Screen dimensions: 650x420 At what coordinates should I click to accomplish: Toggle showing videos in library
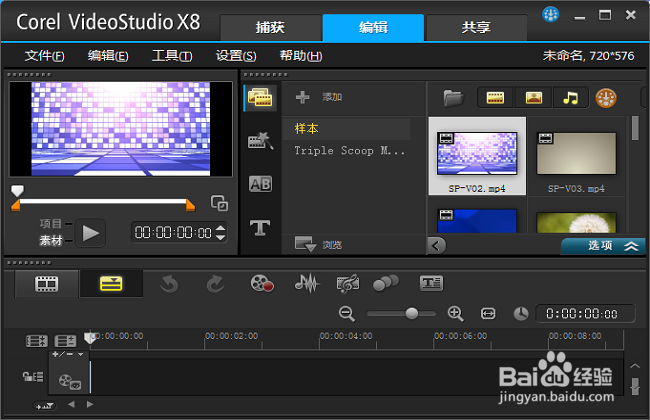pyautogui.click(x=495, y=98)
